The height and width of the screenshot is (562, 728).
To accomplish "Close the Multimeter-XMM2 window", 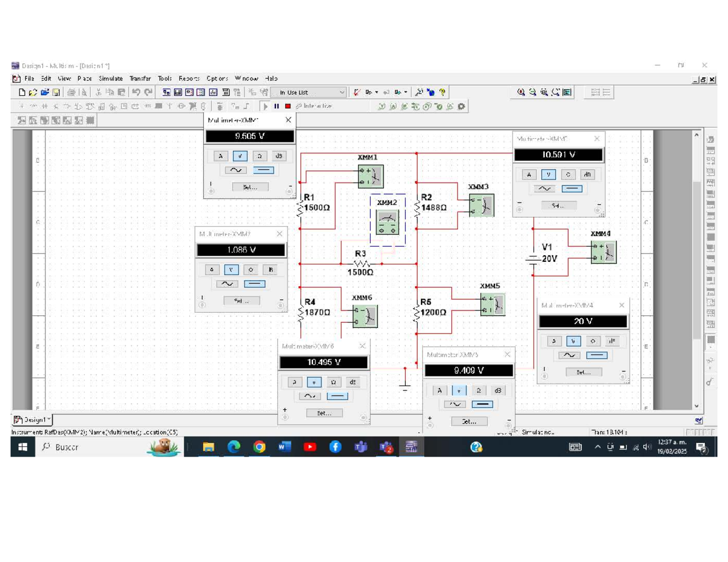I will (x=280, y=233).
